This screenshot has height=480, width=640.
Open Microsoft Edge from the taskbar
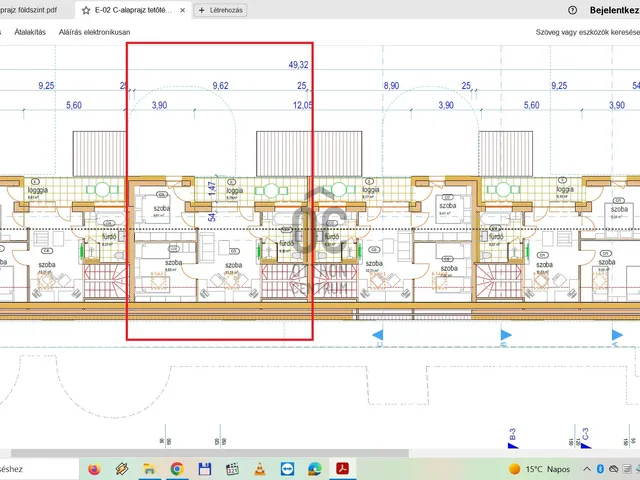click(x=315, y=469)
